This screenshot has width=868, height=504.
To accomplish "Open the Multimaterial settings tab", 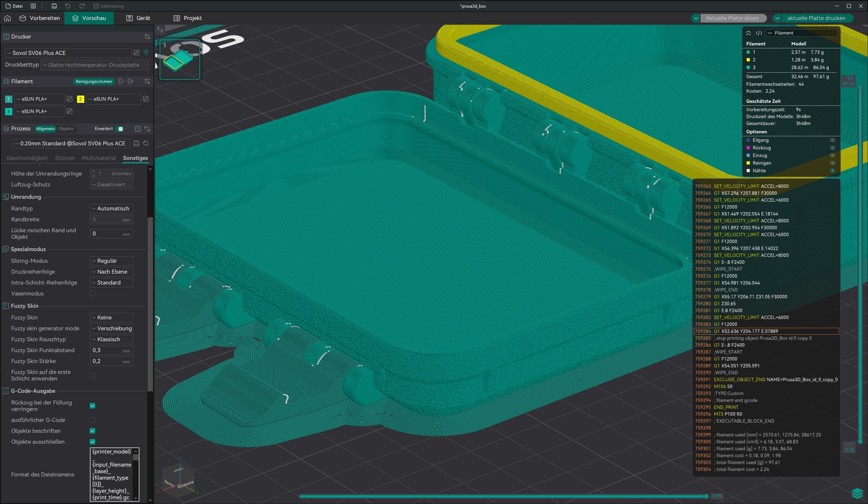I will point(99,158).
